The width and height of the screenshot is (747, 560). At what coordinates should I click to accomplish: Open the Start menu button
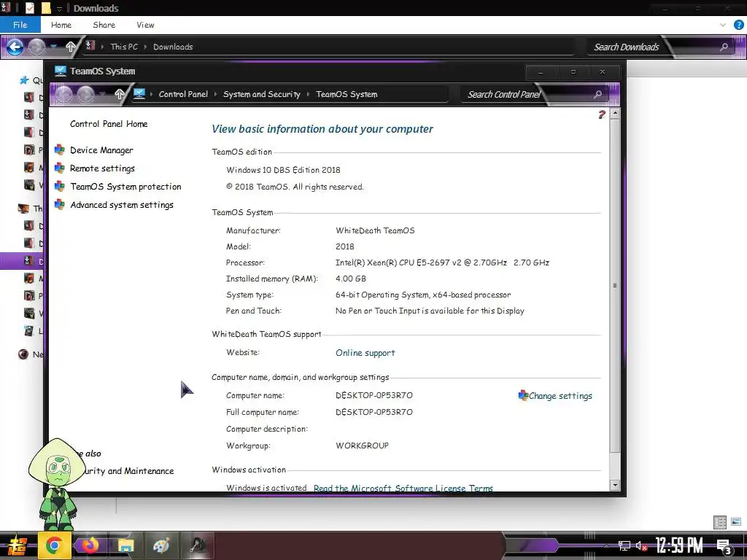16,545
